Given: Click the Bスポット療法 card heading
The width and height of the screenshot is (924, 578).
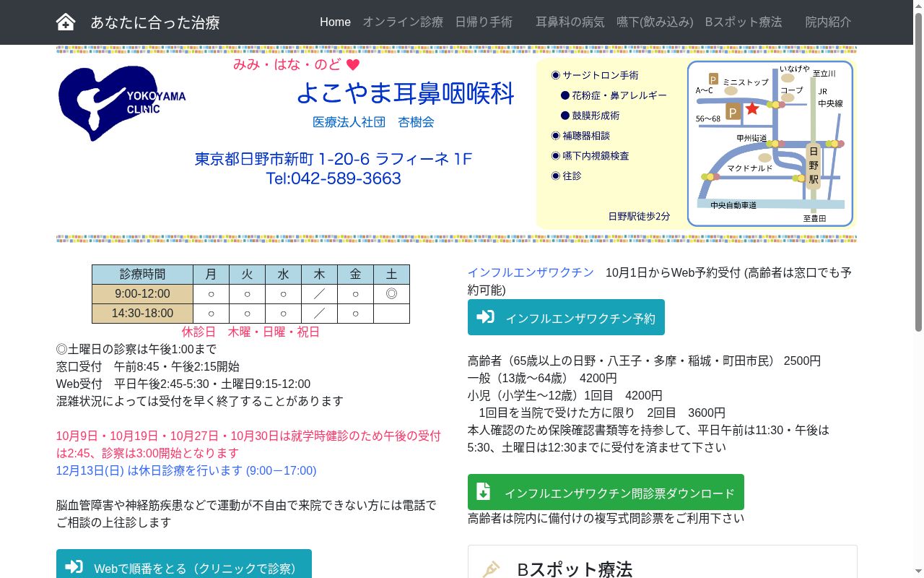Looking at the screenshot, I should pyautogui.click(x=575, y=569).
